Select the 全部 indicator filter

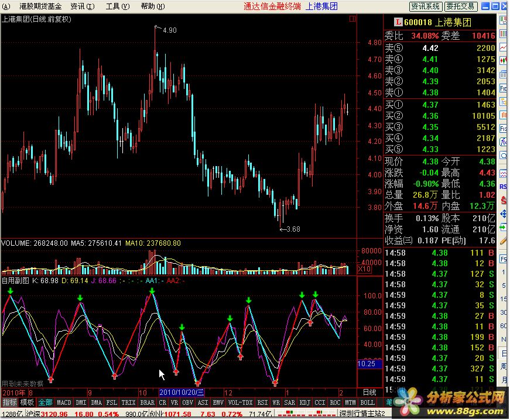click(45, 402)
